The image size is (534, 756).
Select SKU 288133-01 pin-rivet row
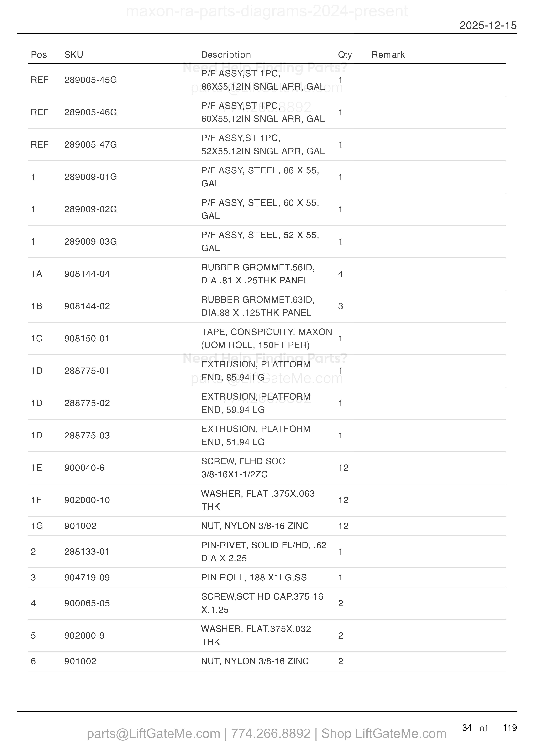tap(267, 552)
